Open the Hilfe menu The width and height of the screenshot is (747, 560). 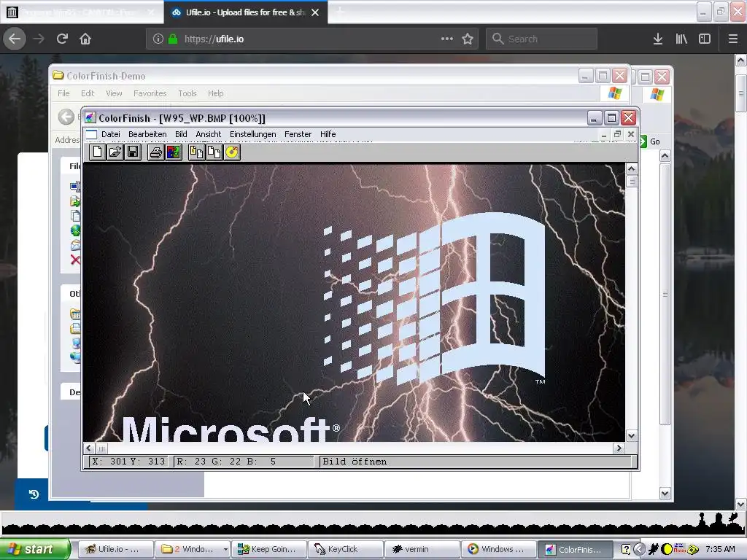pos(328,134)
